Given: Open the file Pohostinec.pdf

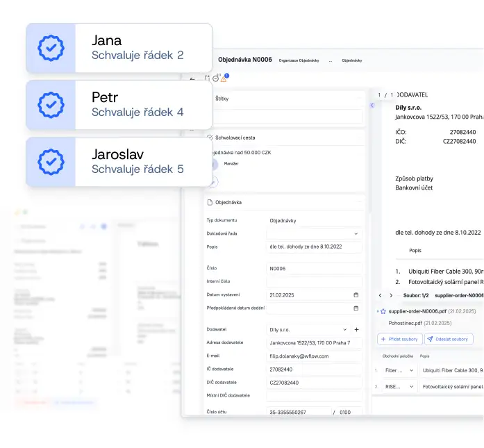Looking at the screenshot, I should 405,323.
